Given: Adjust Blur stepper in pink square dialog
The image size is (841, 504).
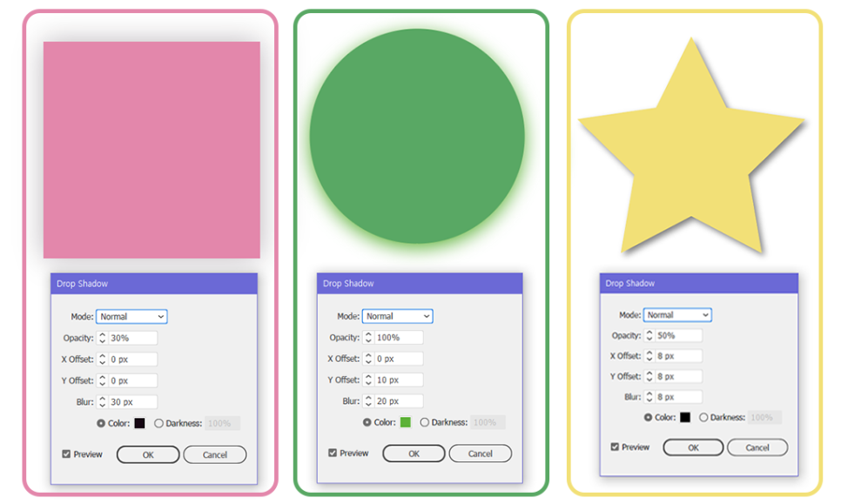Looking at the screenshot, I should (x=103, y=401).
